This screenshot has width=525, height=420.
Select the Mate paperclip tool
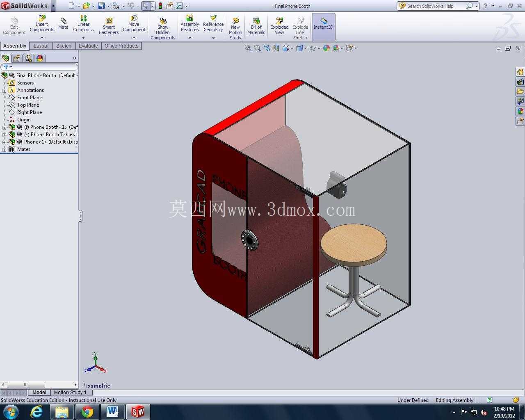click(63, 23)
